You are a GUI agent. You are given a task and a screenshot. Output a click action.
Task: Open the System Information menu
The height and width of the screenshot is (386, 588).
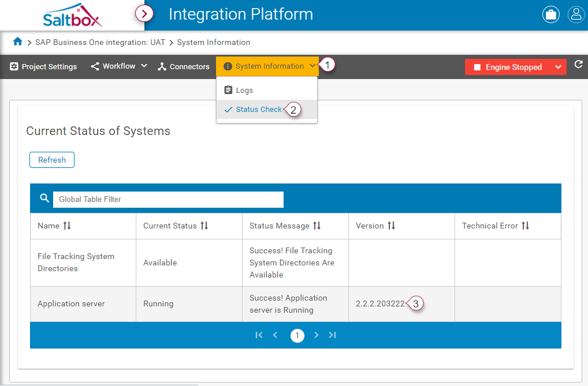[x=267, y=66]
